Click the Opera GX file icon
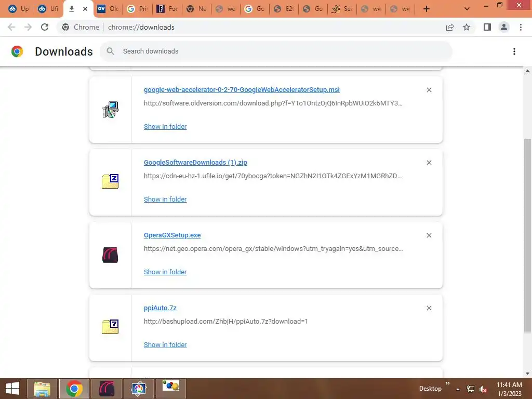The height and width of the screenshot is (399, 532). pos(110,255)
